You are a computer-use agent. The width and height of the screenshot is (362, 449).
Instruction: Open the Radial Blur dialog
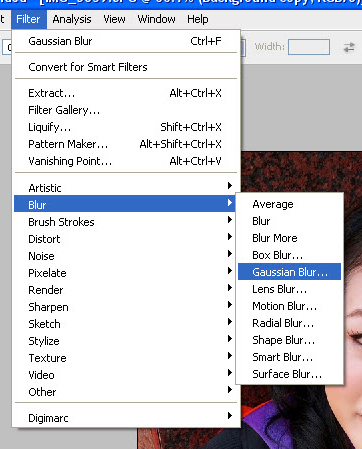(289, 323)
